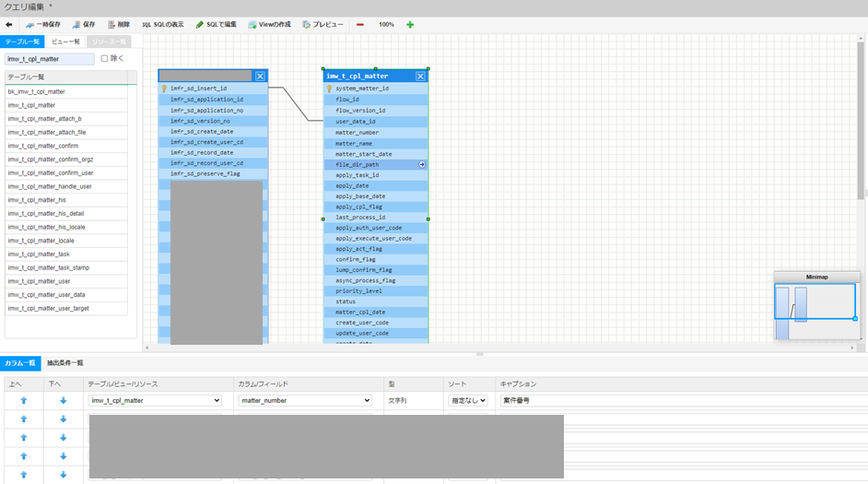Screen dimensions: 868x484
Task: Move matter_number row down with first down arrow
Action: (x=63, y=400)
